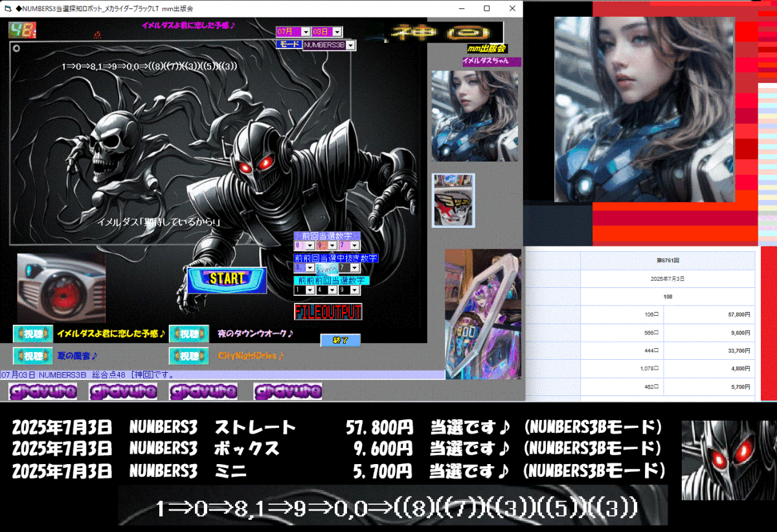Viewport: 777px width, 532px height.
Task: Click the 1,078口 table cell
Action: (x=622, y=369)
